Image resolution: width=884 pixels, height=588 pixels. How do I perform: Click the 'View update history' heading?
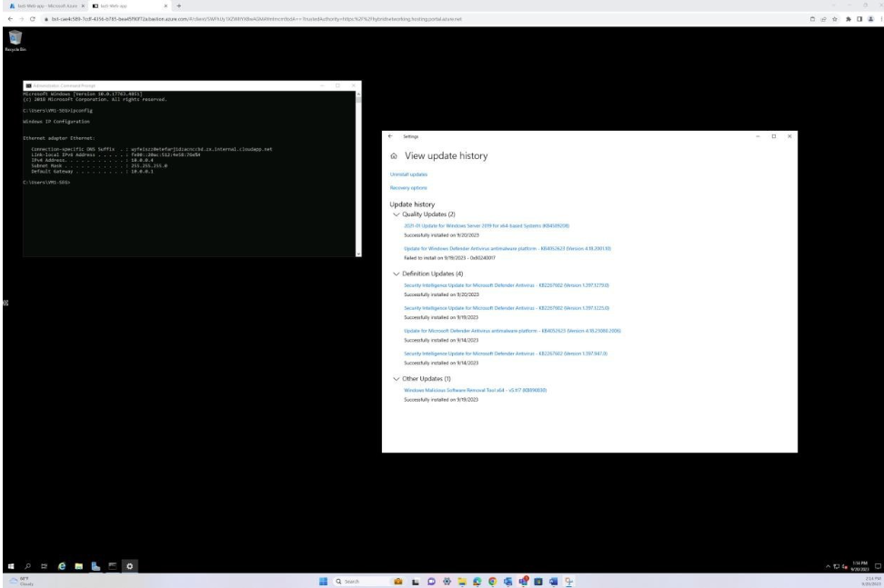click(446, 156)
